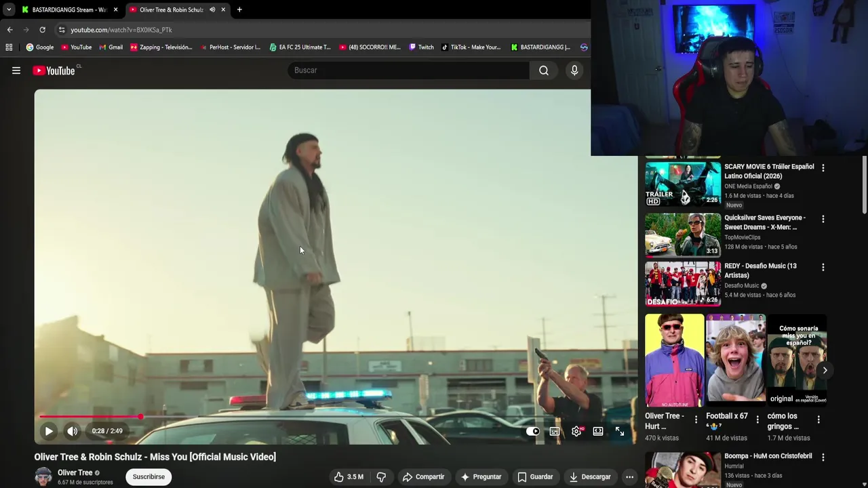This screenshot has height=488, width=868.
Task: Open the REDY - Desafío Music thumbnail
Action: [683, 283]
